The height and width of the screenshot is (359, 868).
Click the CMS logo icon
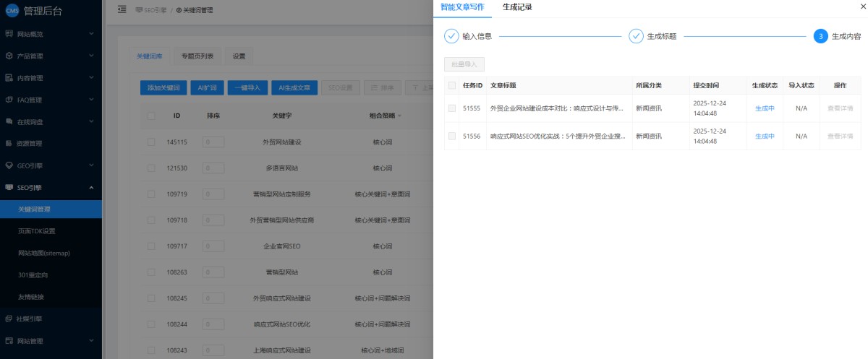pos(12,11)
